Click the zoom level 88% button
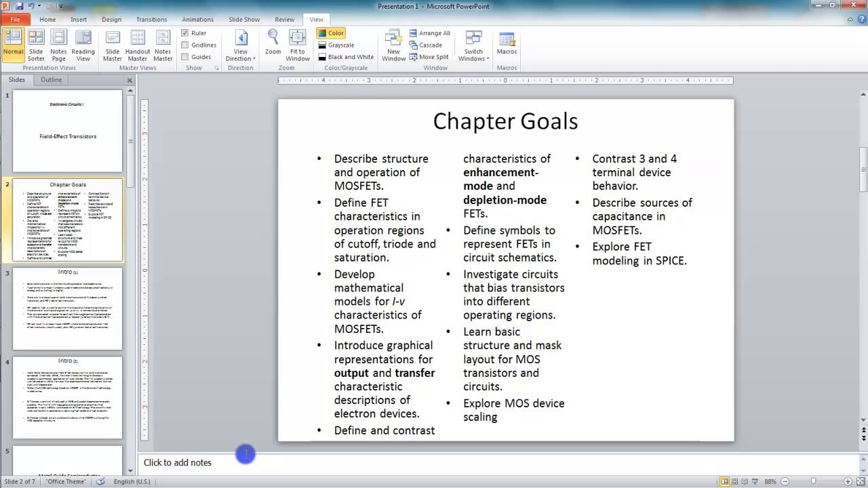Viewport: 868px width, 488px height. pyautogui.click(x=770, y=481)
